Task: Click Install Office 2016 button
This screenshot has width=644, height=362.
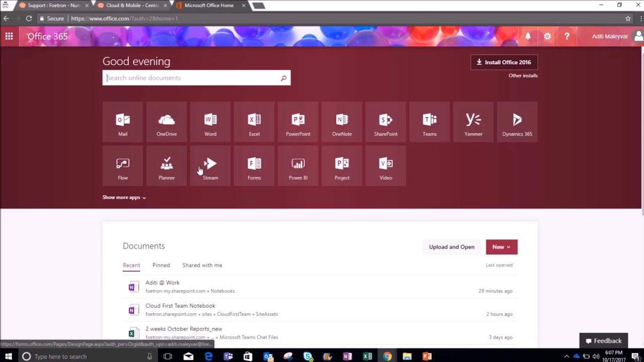Action: 504,62
